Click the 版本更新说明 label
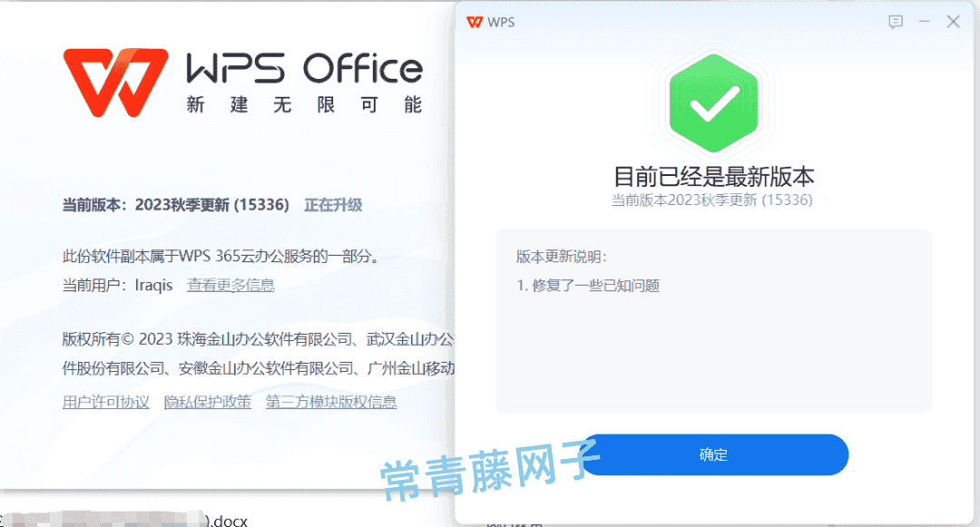Image resolution: width=980 pixels, height=527 pixels. pos(562,257)
